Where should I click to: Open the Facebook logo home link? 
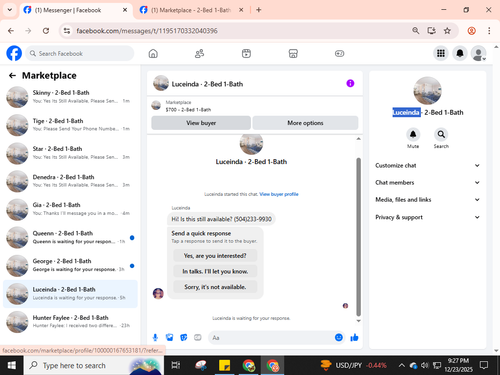tap(14, 53)
